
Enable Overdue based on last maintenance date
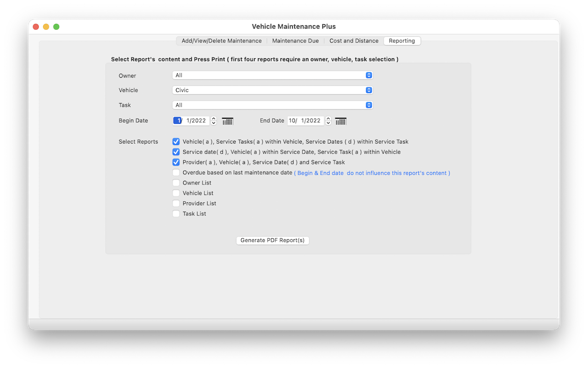[x=176, y=173]
